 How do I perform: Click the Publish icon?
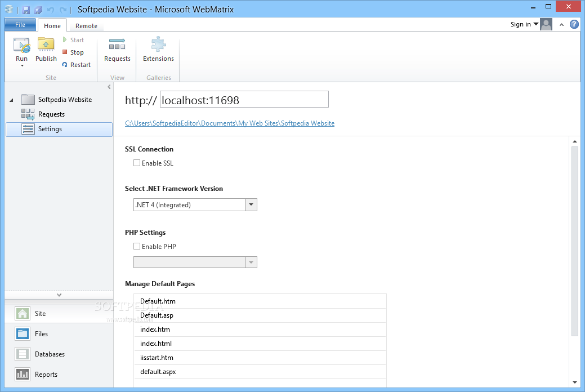pos(46,46)
